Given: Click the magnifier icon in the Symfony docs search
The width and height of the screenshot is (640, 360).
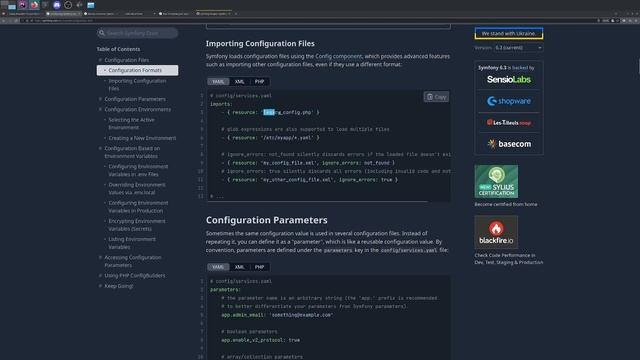Looking at the screenshot, I should coord(102,33).
